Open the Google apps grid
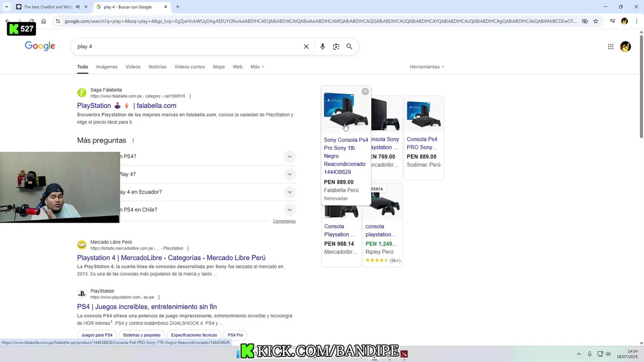Screen dimensions: 644x362 click(611, 46)
